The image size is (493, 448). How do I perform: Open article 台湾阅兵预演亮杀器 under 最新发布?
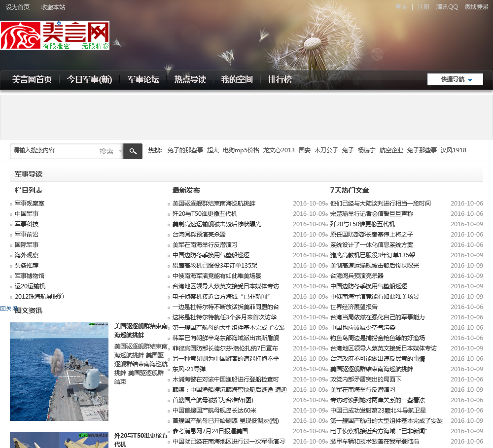199,235
